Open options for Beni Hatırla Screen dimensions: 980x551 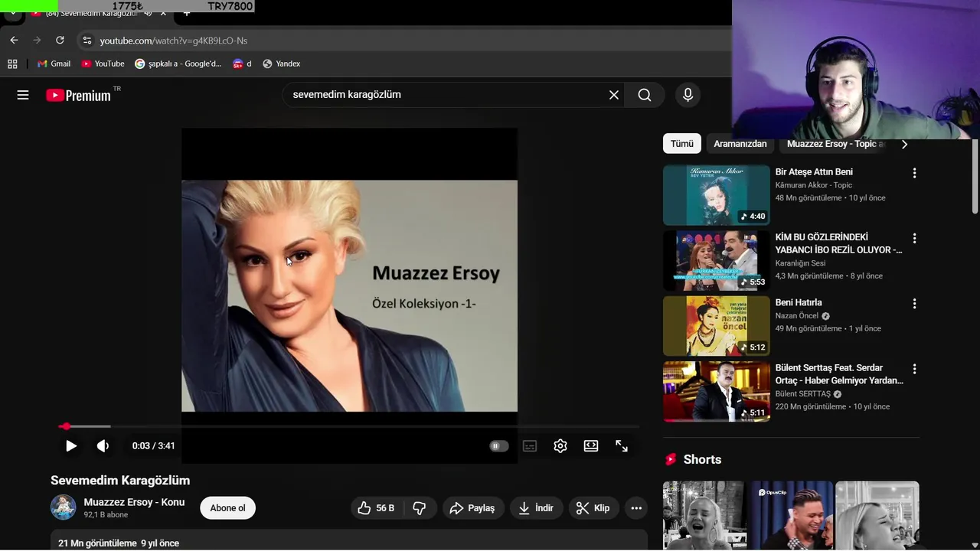pyautogui.click(x=913, y=303)
